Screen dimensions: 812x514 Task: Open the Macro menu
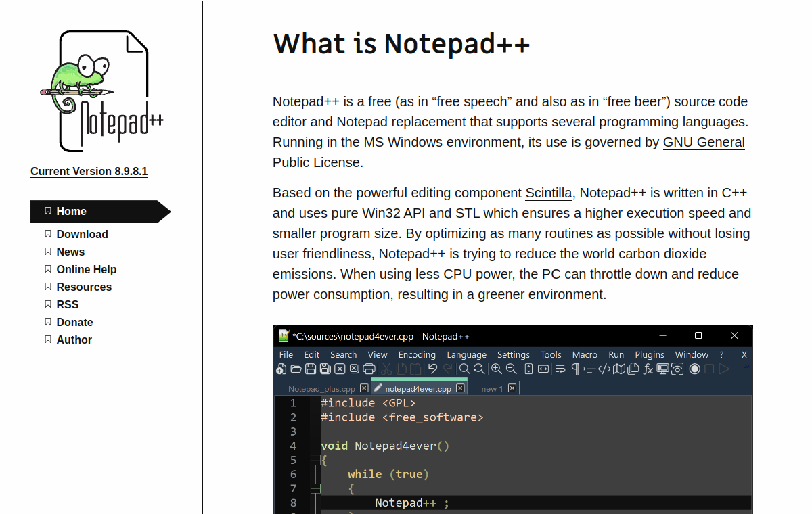[x=585, y=354]
